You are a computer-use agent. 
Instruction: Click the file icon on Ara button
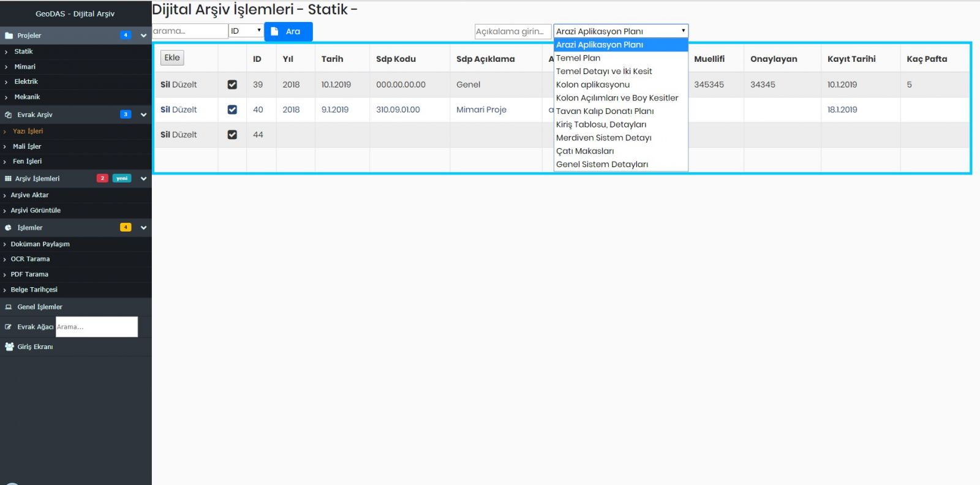click(x=275, y=31)
